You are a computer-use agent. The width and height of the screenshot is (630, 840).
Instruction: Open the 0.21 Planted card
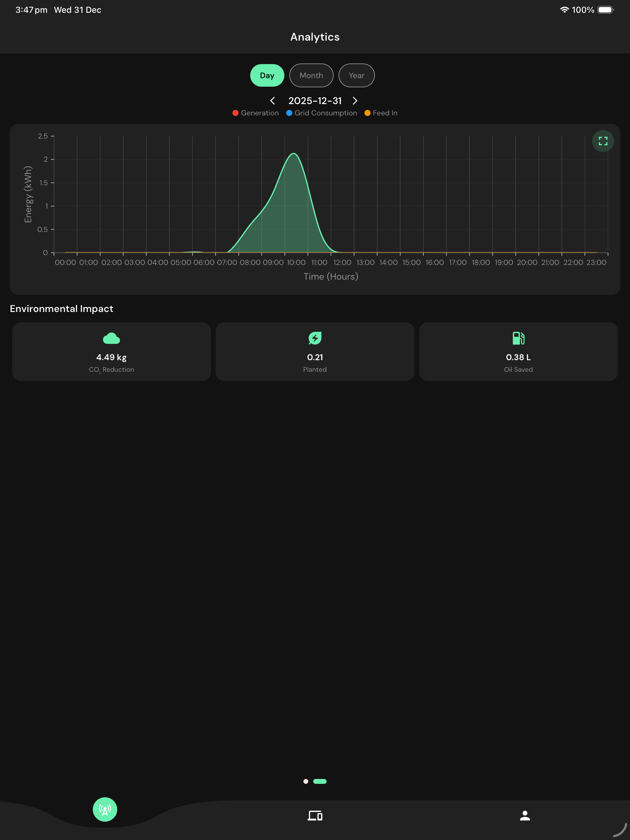point(315,352)
